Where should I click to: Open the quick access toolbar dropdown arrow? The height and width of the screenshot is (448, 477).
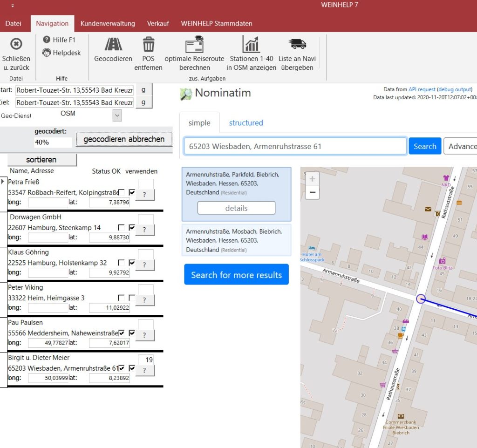tap(13, 6)
